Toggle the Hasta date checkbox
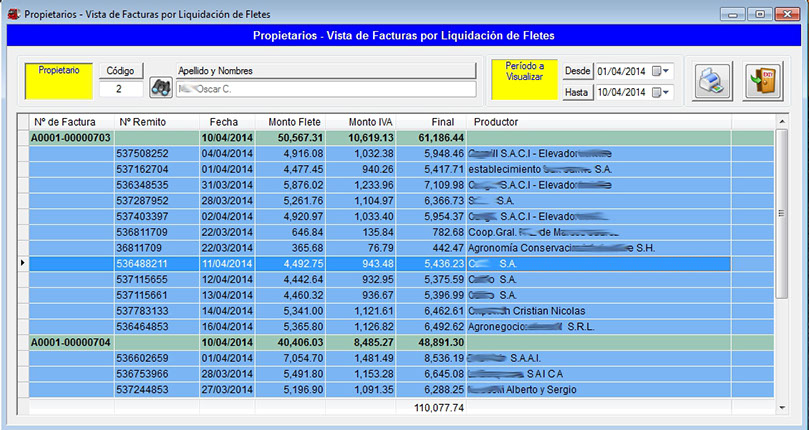The height and width of the screenshot is (430, 809). (x=657, y=92)
